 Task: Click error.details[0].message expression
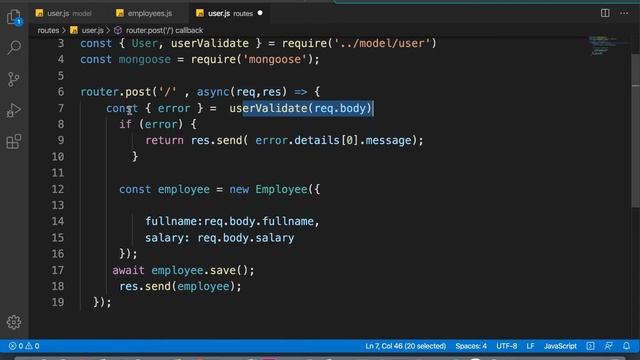(x=333, y=140)
